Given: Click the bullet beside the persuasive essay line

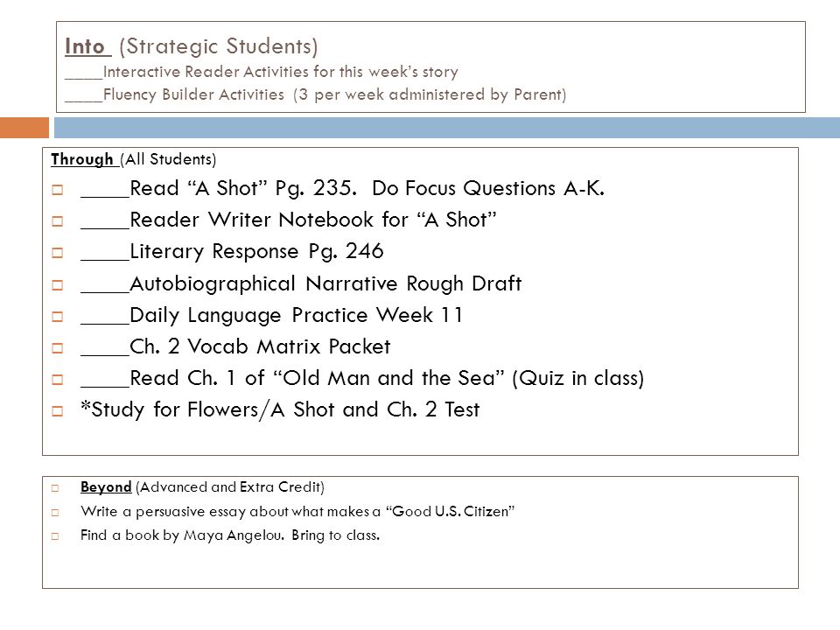Looking at the screenshot, I should (54, 513).
